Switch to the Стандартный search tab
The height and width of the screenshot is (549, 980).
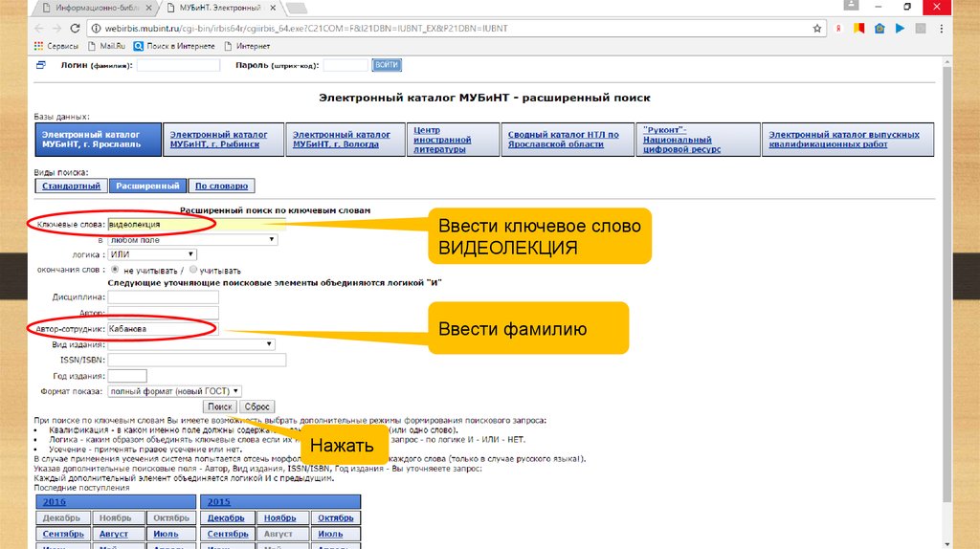point(71,186)
